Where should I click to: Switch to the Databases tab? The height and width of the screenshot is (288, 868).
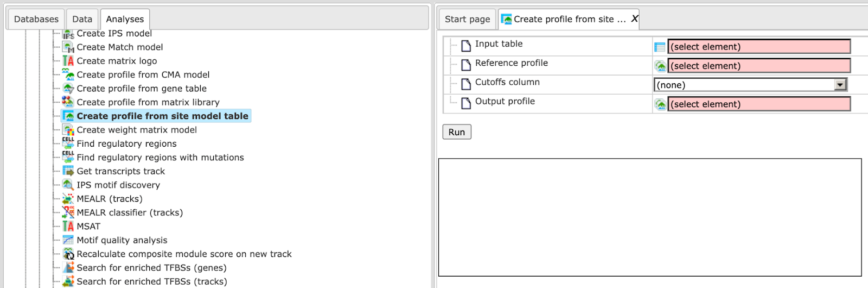(x=36, y=19)
